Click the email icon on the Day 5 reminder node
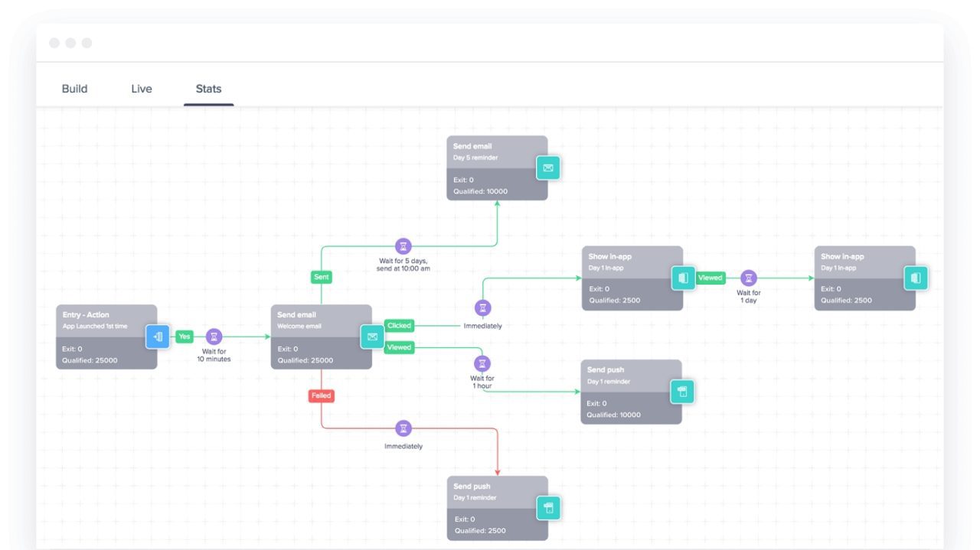980x550 pixels. [548, 168]
